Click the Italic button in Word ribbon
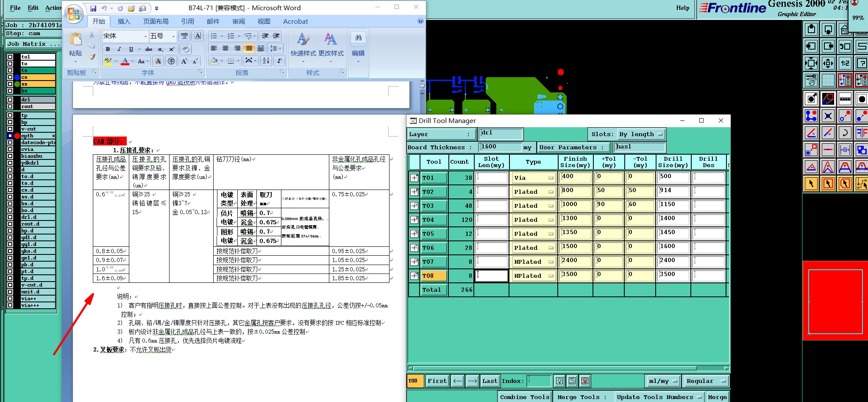 pos(120,49)
